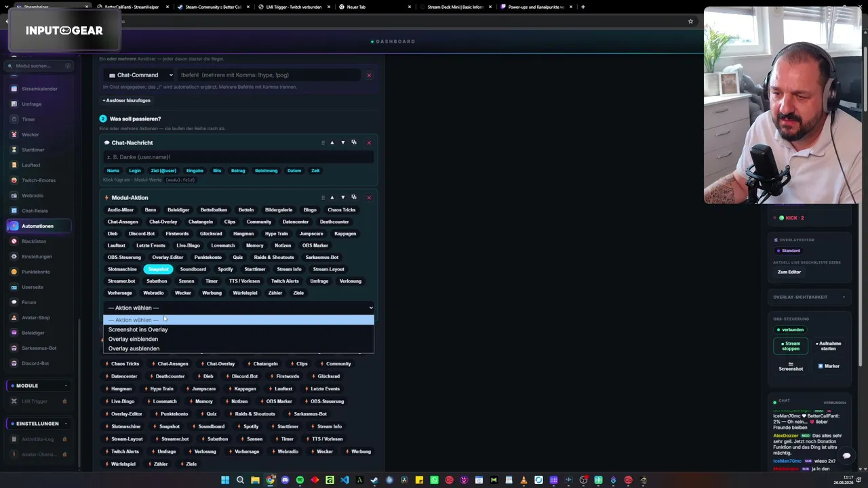This screenshot has width=868, height=488.
Task: Select the Hype Train module chip
Action: click(x=277, y=234)
